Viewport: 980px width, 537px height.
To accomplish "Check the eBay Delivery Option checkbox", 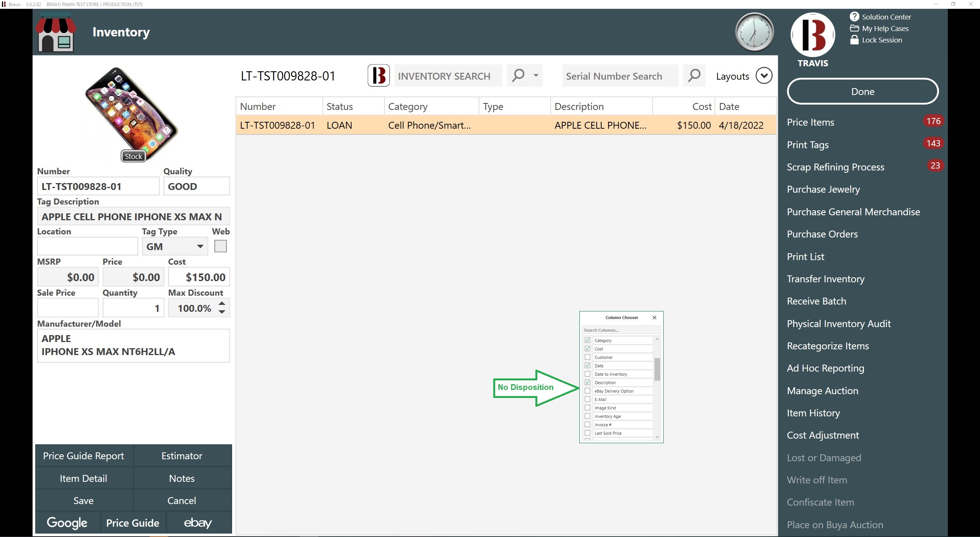I will [587, 391].
